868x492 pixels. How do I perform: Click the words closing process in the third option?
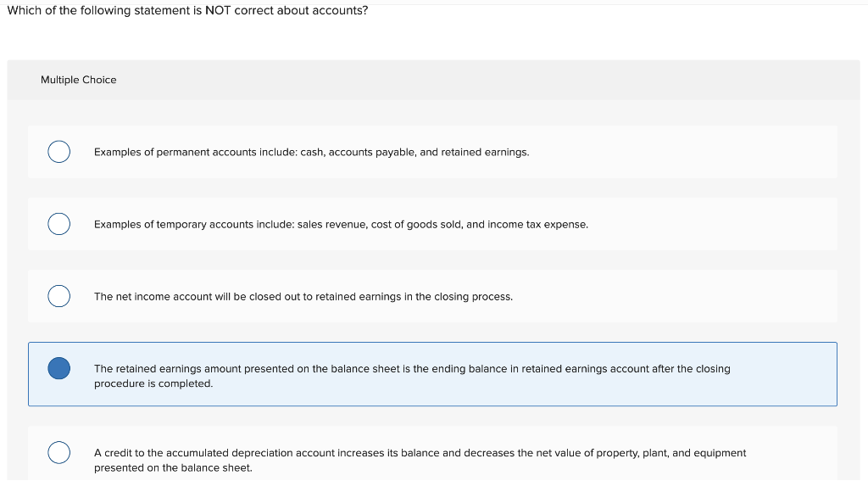[x=471, y=296]
